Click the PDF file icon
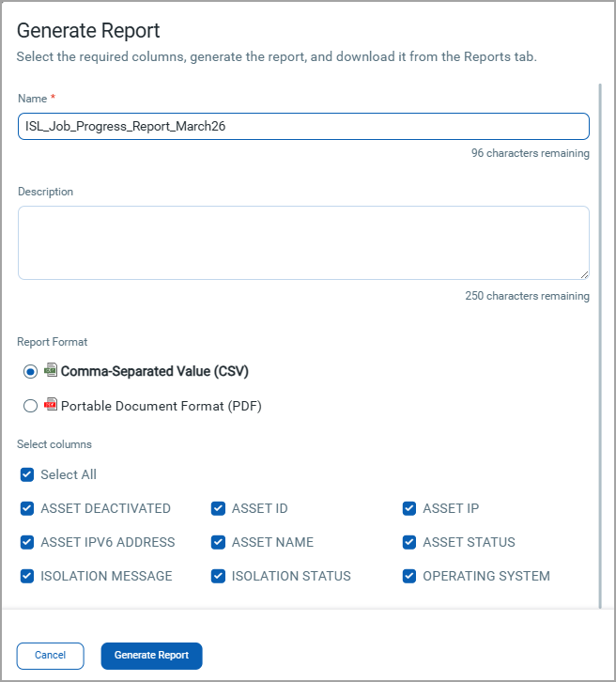 (51, 405)
